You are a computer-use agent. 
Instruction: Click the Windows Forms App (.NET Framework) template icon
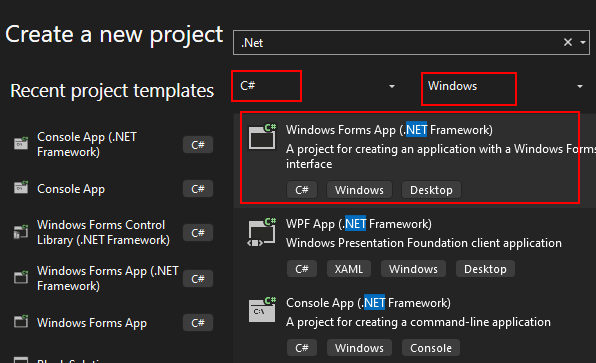click(262, 136)
